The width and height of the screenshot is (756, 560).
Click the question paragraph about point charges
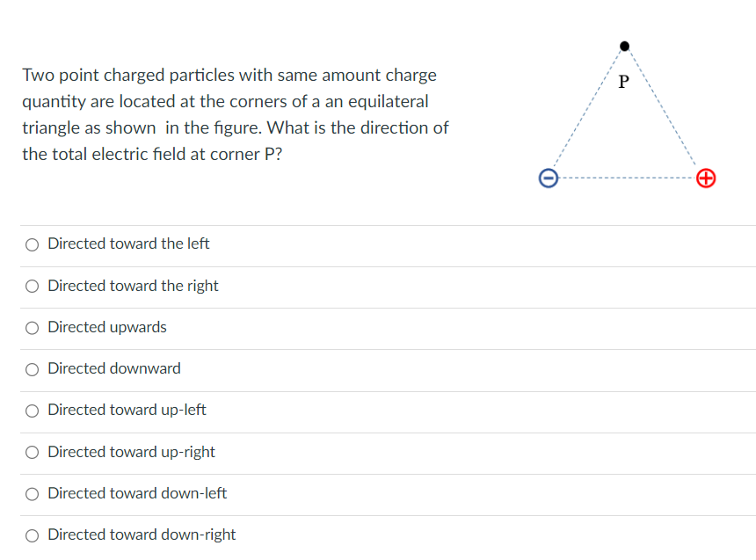point(233,114)
